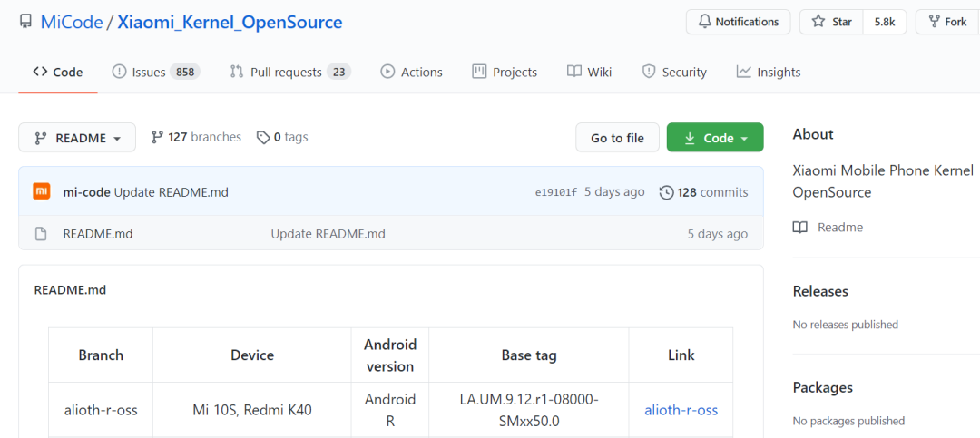Open the Issues tab
The height and width of the screenshot is (438, 980).
[155, 72]
